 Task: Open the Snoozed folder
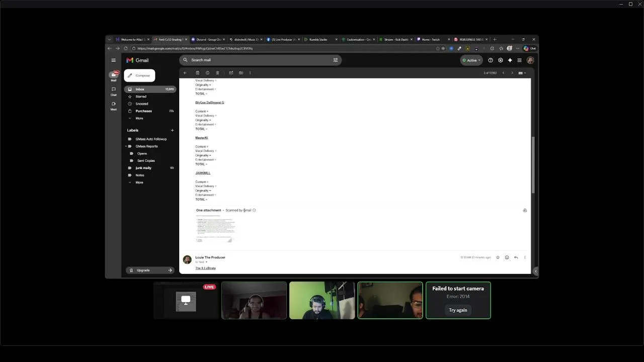coord(150,104)
